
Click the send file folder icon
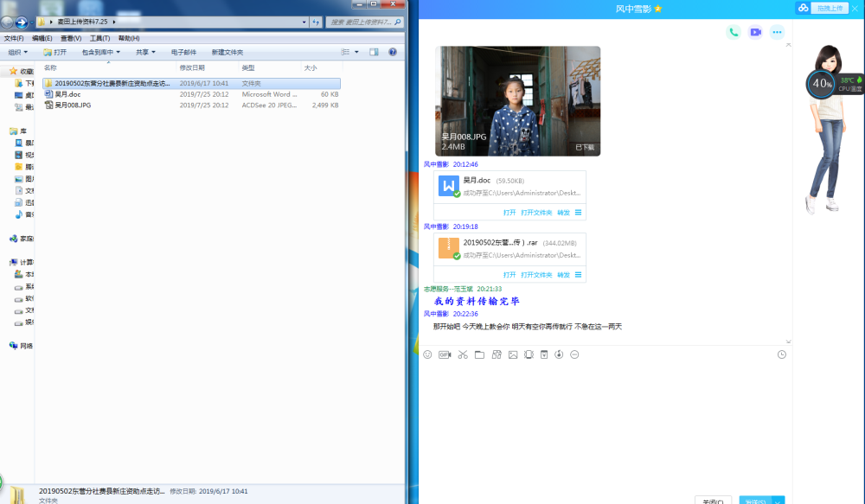(479, 354)
